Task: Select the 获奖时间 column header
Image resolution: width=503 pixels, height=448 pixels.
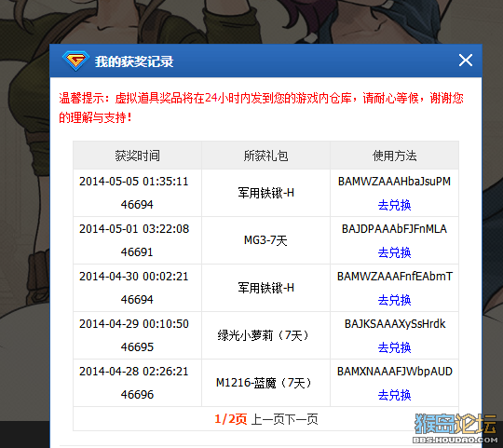Action: [x=137, y=156]
